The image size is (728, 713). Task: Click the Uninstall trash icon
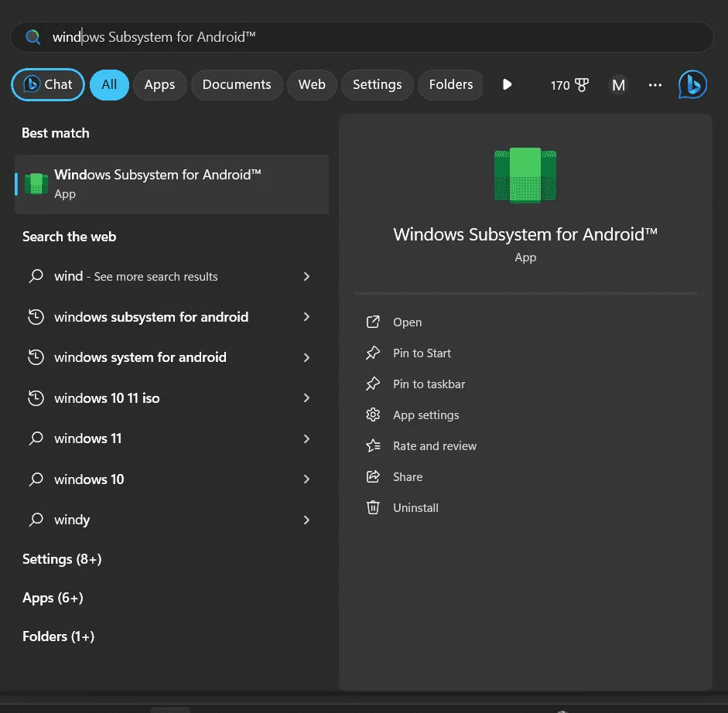pyautogui.click(x=373, y=507)
